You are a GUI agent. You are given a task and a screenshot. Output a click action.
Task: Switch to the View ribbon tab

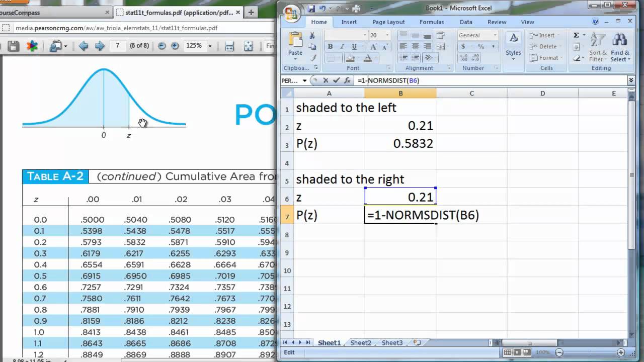pyautogui.click(x=527, y=22)
